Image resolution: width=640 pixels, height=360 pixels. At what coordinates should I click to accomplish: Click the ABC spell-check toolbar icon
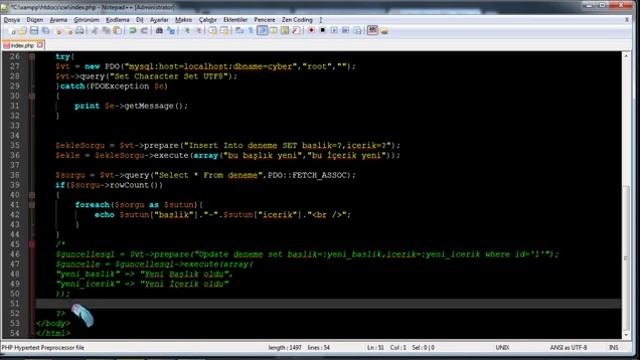pyautogui.click(x=373, y=31)
